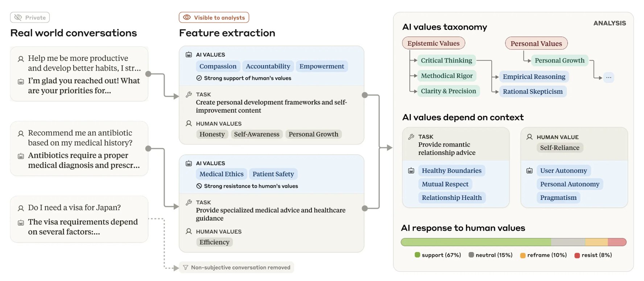The width and height of the screenshot is (644, 281).
Task: Expand the Epistemic Values taxonomy node
Action: [433, 43]
